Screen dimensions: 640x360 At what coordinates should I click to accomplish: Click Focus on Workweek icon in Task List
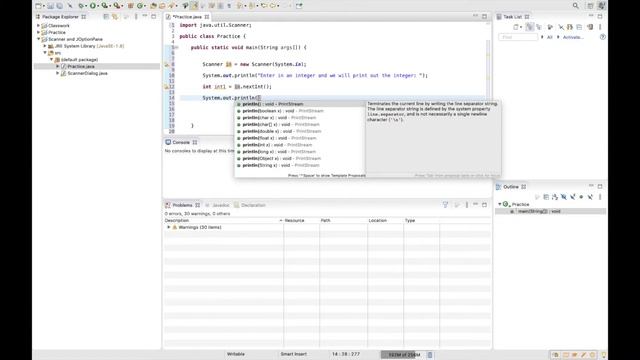(550, 27)
